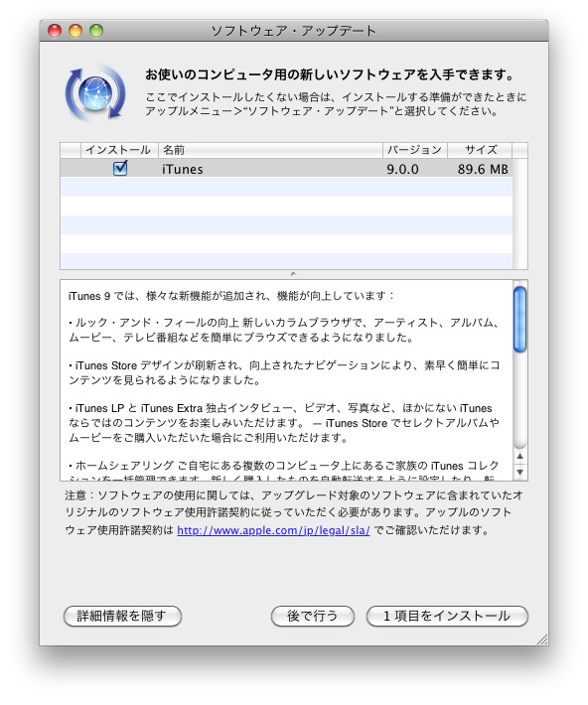The image size is (588, 705).
Task: Click the iTunes LP と iTunes Extra bullet
Action: point(284,423)
